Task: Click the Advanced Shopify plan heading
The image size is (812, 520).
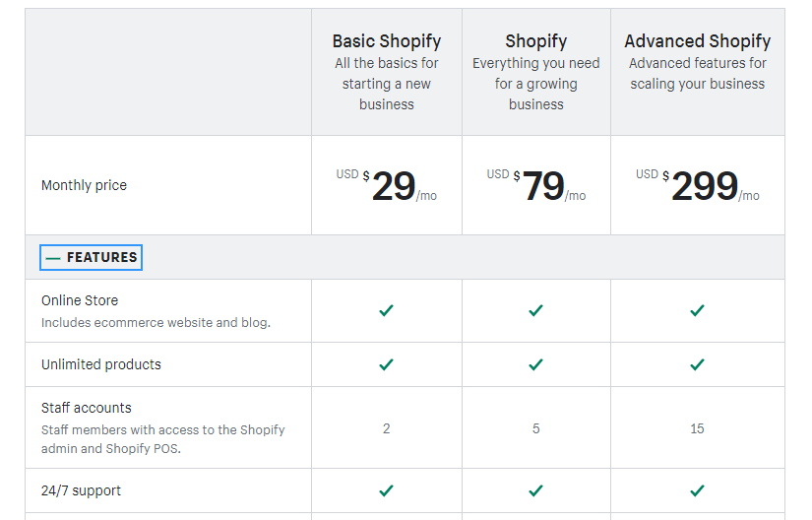Action: click(x=697, y=41)
